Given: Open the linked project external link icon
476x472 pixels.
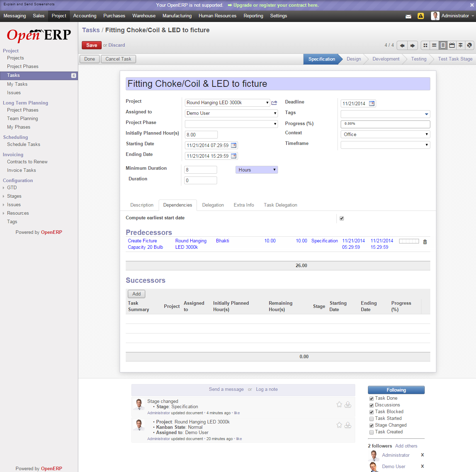Looking at the screenshot, I should [x=274, y=103].
